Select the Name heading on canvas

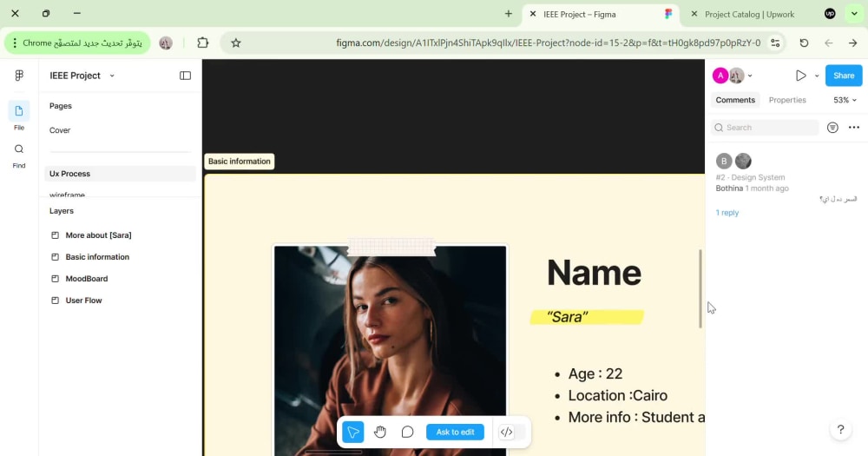[x=594, y=273]
